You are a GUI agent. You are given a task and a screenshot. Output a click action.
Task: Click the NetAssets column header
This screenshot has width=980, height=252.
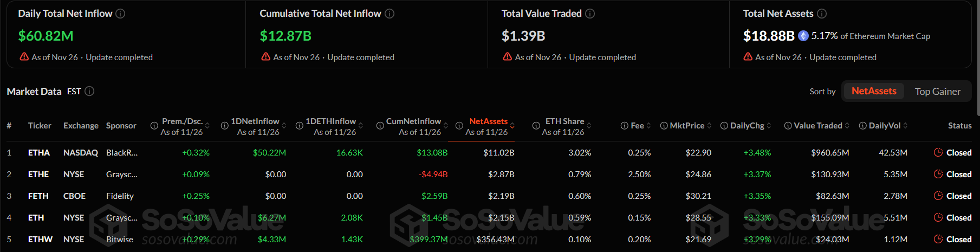click(x=488, y=121)
